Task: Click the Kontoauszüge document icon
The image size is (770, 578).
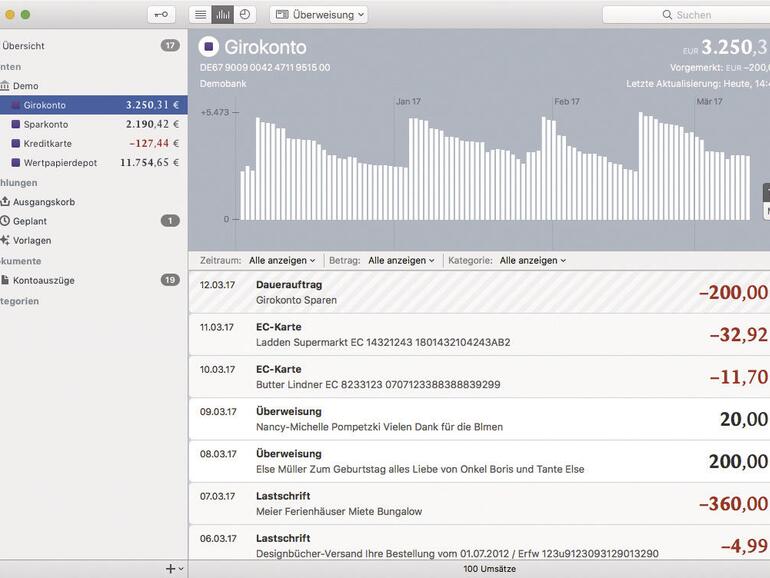Action: click(x=5, y=280)
